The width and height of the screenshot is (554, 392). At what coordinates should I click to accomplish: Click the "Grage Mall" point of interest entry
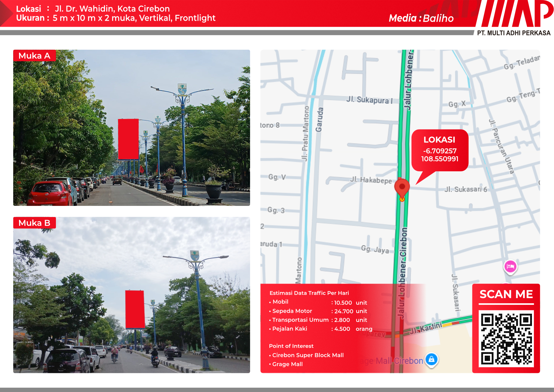[x=288, y=364]
